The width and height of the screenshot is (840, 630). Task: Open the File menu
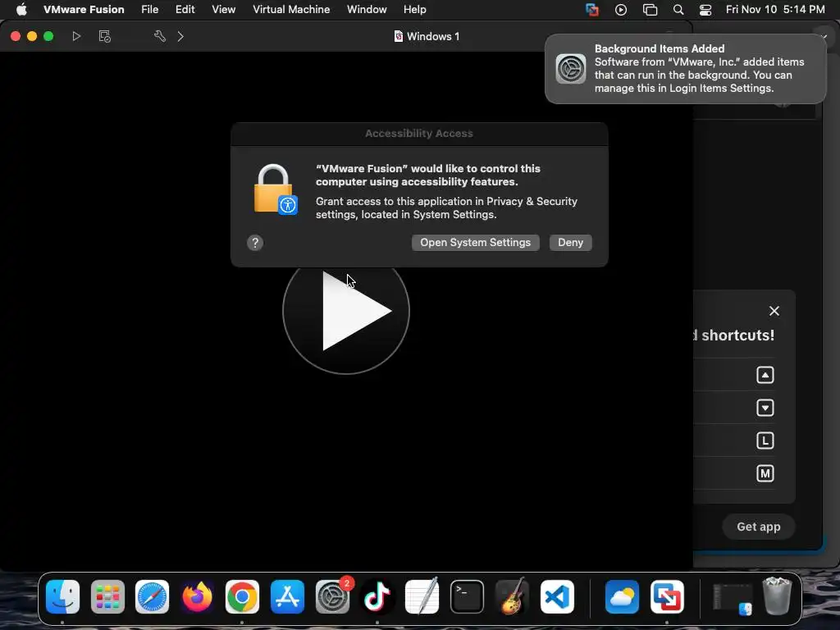pos(149,9)
